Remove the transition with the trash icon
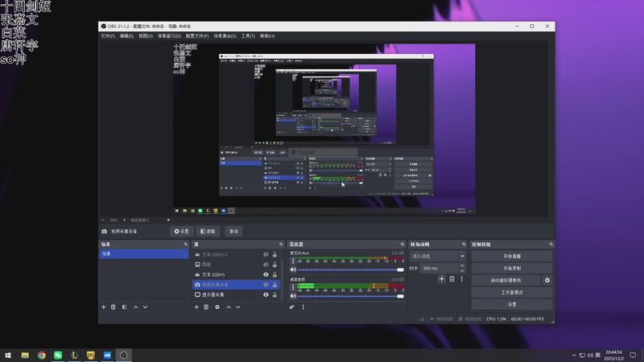Viewport: 644px width, 362px height. tap(452, 279)
